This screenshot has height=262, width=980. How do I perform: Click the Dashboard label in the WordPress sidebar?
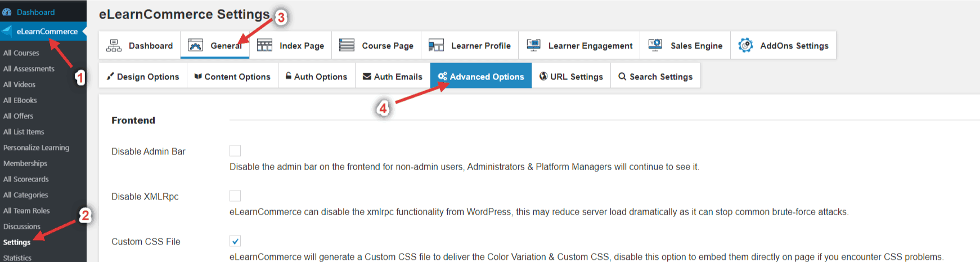(35, 12)
